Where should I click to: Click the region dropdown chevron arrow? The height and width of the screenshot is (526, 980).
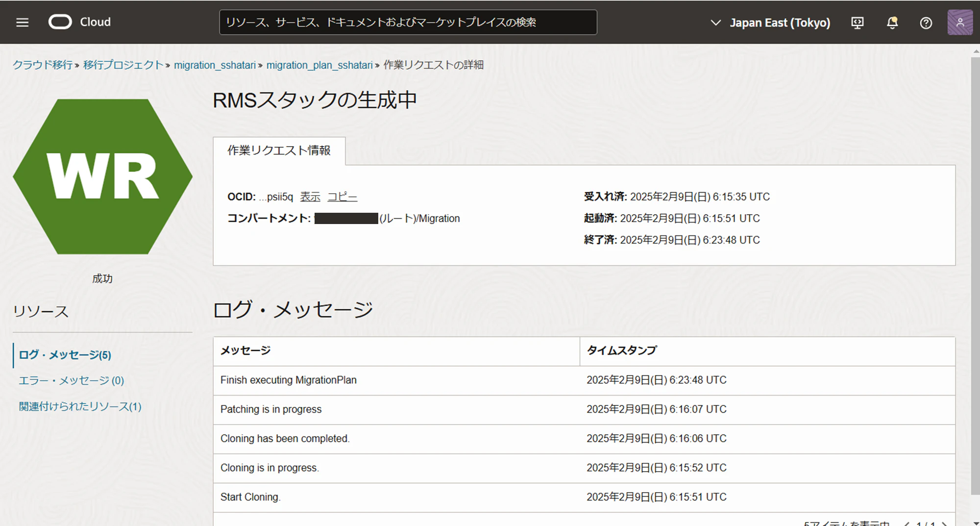coord(716,23)
